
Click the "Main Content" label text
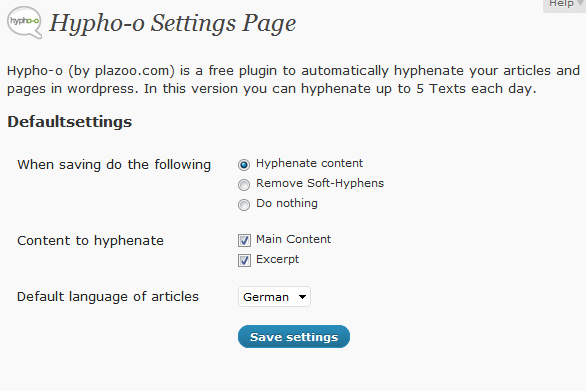pos(293,239)
